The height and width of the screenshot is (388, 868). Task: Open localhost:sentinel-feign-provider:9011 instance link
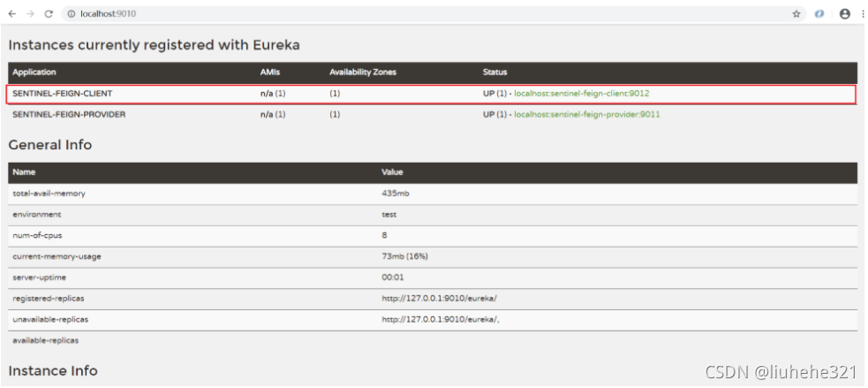(587, 115)
